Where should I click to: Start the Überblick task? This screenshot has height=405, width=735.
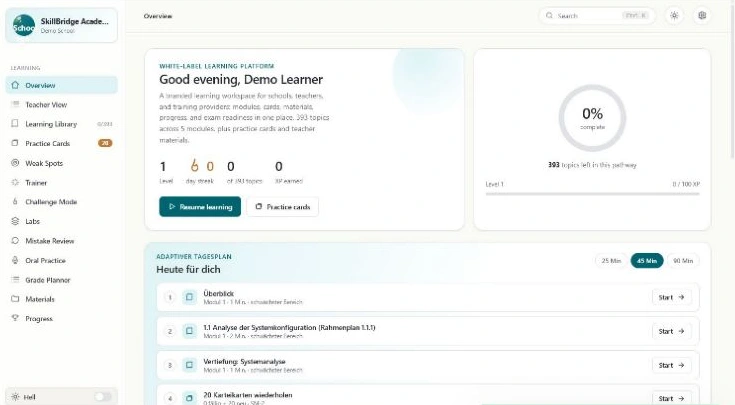671,297
